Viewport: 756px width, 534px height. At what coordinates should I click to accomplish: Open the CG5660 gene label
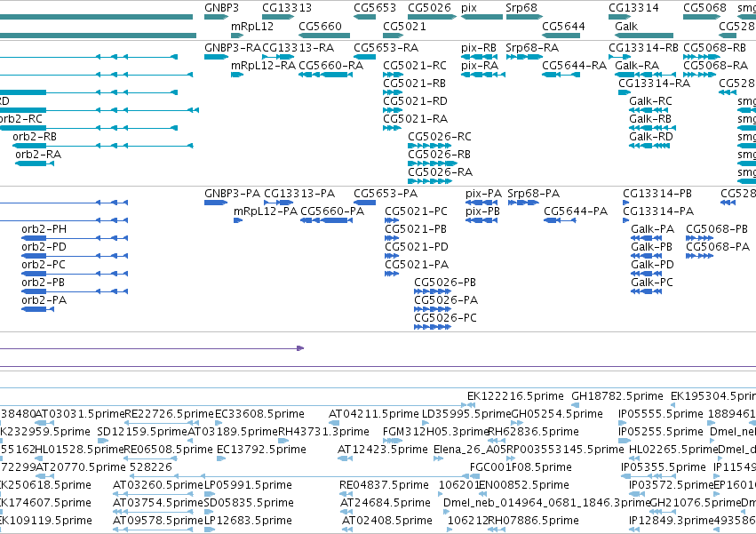320,26
